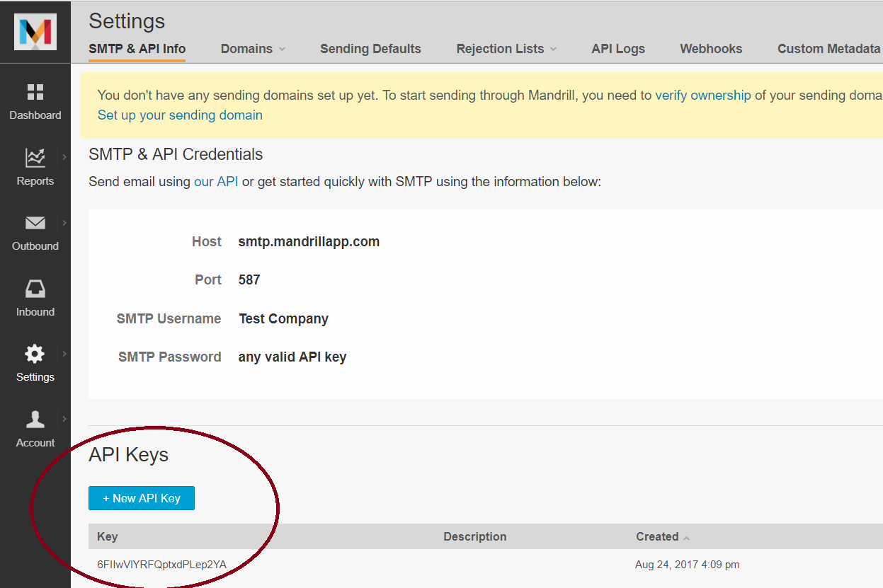
Task: Open the Sending Defaults tab
Action: 370,49
